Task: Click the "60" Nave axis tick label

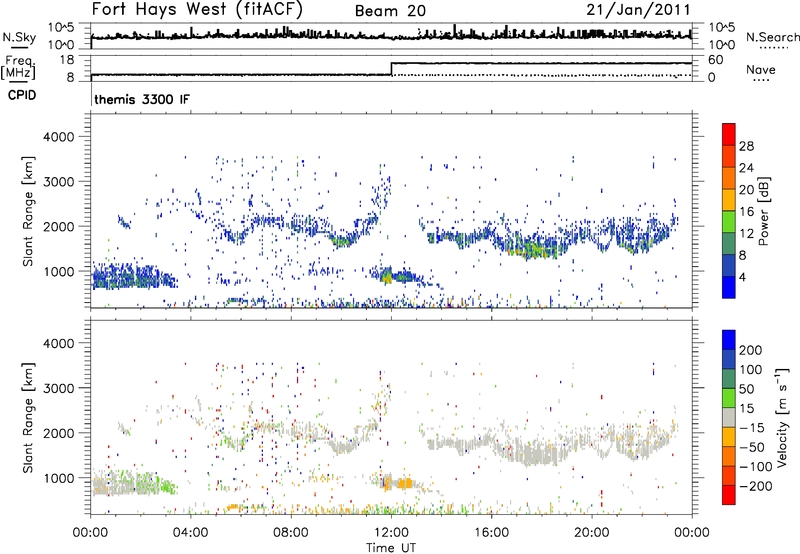Action: 716,60
